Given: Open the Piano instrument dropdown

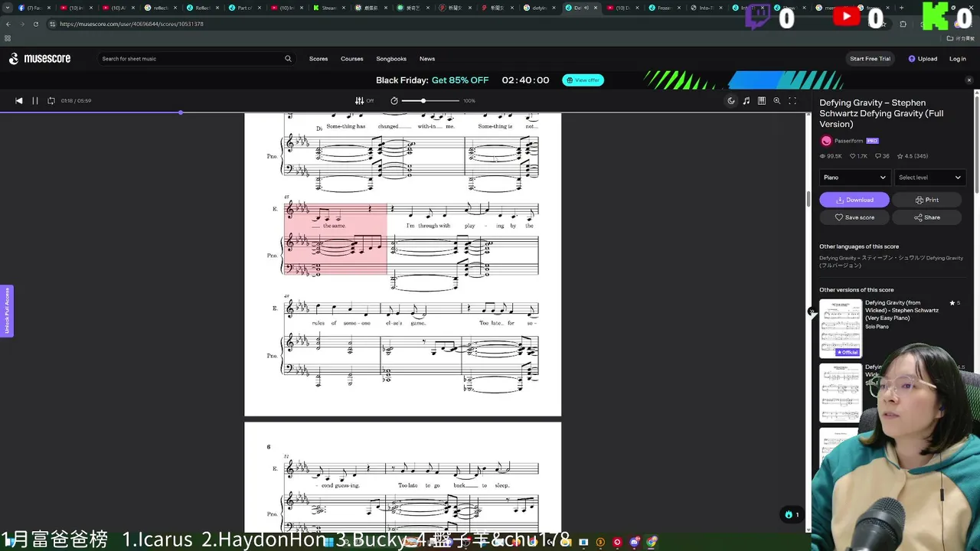Looking at the screenshot, I should (x=854, y=178).
